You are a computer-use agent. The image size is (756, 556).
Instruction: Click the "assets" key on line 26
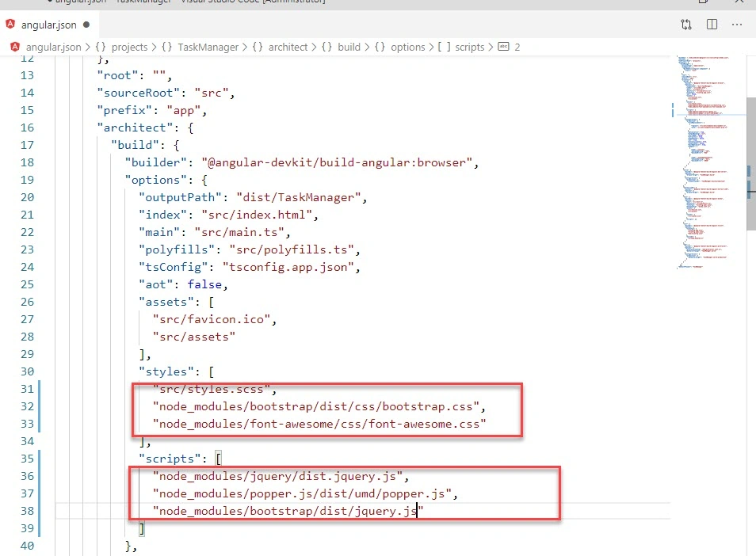[166, 302]
